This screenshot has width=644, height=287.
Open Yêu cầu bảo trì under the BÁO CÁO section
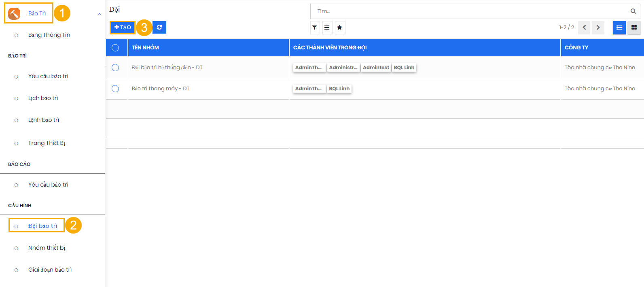pyautogui.click(x=48, y=185)
